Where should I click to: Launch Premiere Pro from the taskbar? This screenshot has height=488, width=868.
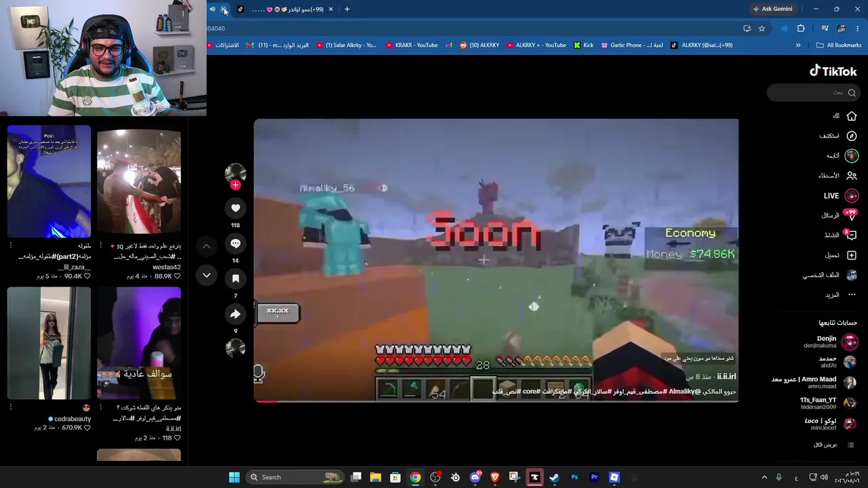click(x=594, y=477)
